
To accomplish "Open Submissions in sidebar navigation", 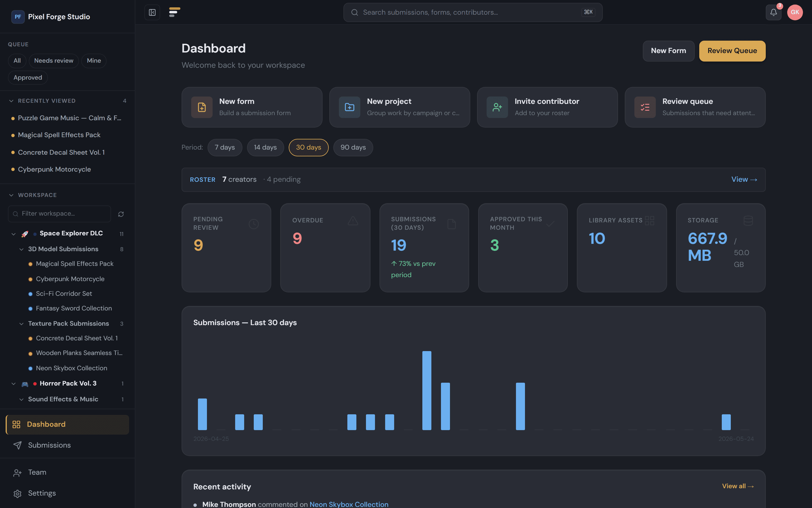I will (x=67, y=445).
